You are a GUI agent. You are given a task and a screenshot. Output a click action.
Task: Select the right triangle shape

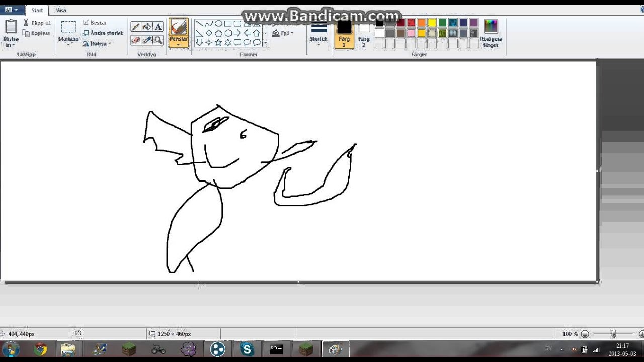(x=199, y=33)
